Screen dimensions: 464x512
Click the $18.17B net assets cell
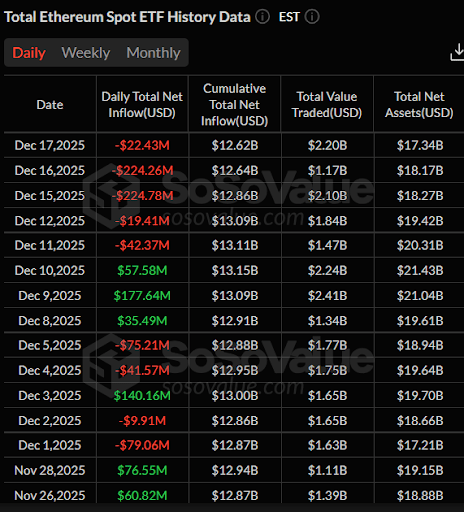(x=420, y=170)
